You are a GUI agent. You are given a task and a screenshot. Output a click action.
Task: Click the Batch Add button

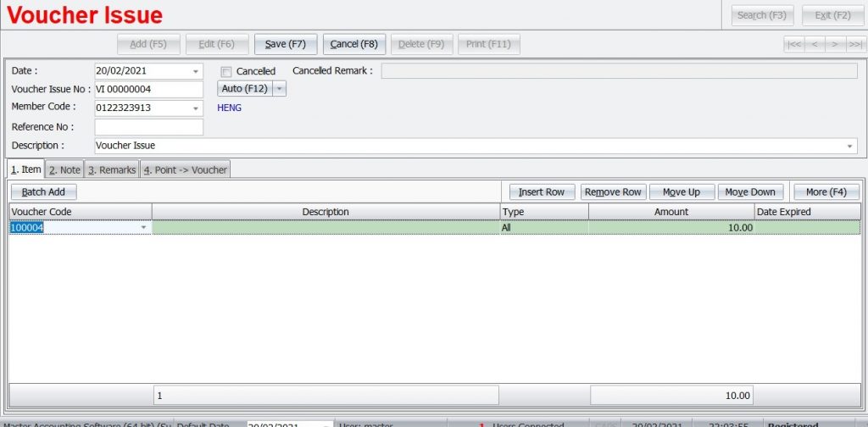[x=44, y=192]
